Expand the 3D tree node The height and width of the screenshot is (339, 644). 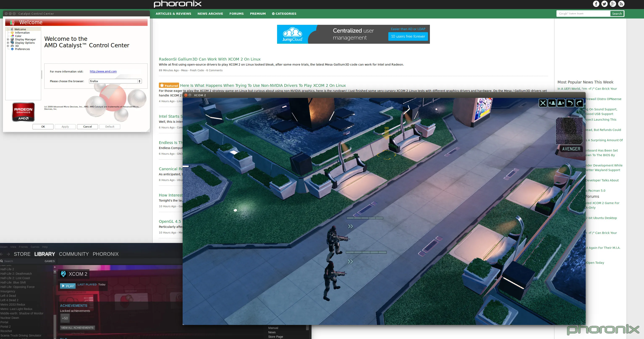click(8, 46)
